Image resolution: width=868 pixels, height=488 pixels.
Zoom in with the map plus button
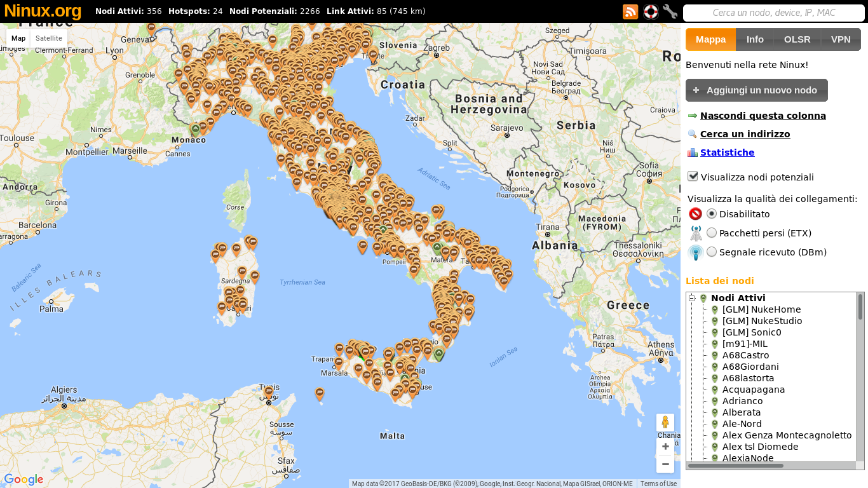tap(665, 447)
